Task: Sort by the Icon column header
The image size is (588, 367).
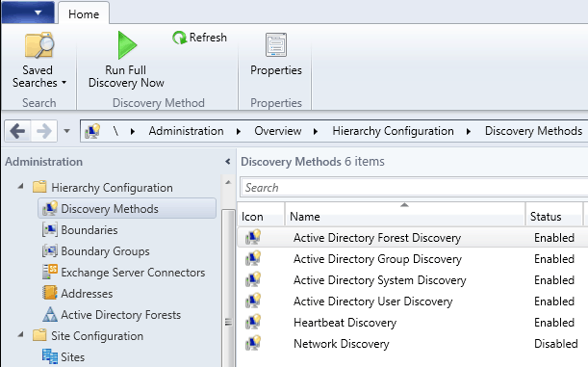Action: (261, 214)
